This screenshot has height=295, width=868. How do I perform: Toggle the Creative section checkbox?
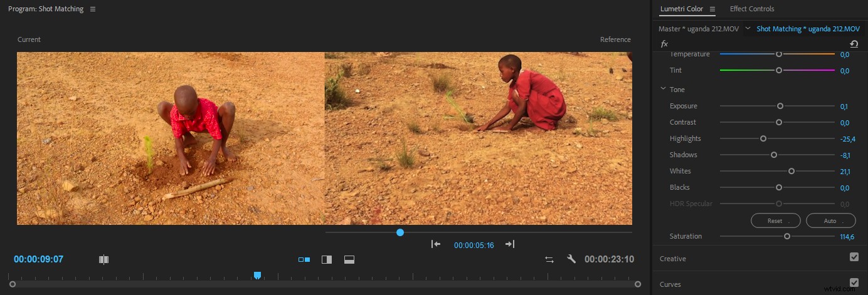click(854, 257)
